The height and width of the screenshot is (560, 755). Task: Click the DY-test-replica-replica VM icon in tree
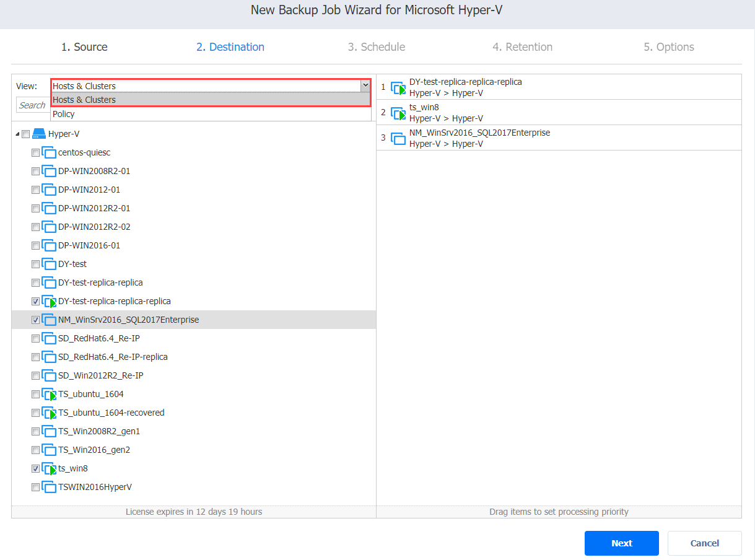pyautogui.click(x=49, y=282)
